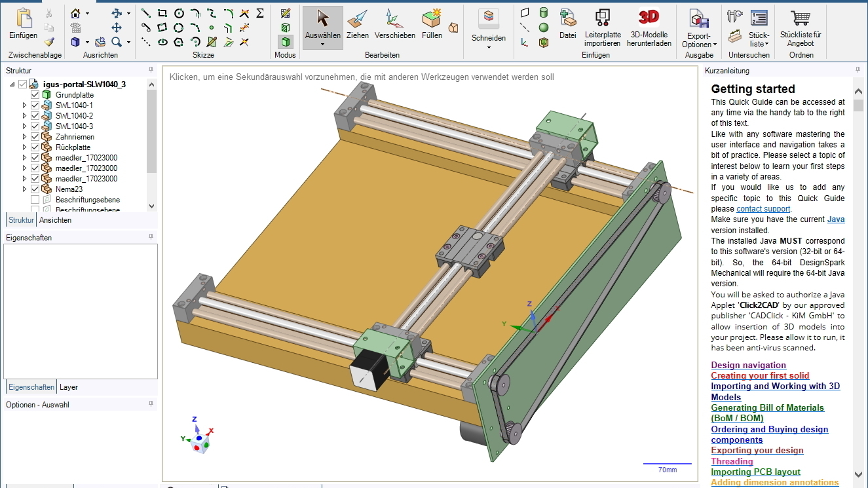
Task: Expand the Rückplatte tree node
Action: coord(25,147)
